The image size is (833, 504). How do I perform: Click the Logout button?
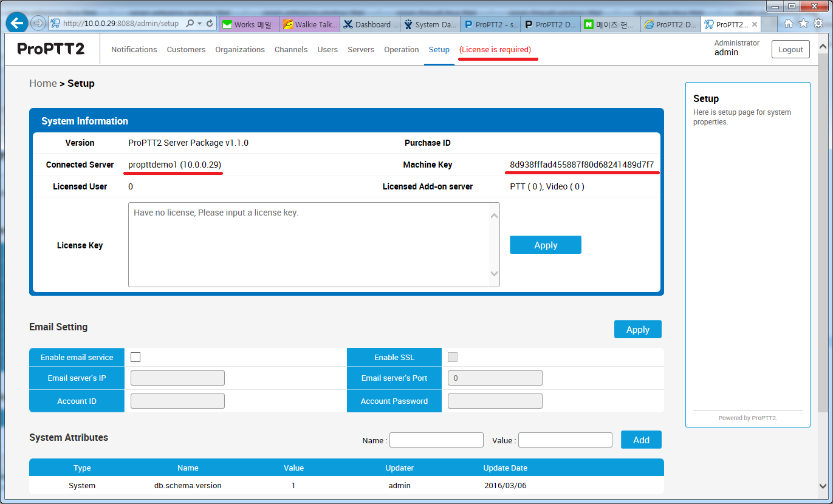(790, 50)
